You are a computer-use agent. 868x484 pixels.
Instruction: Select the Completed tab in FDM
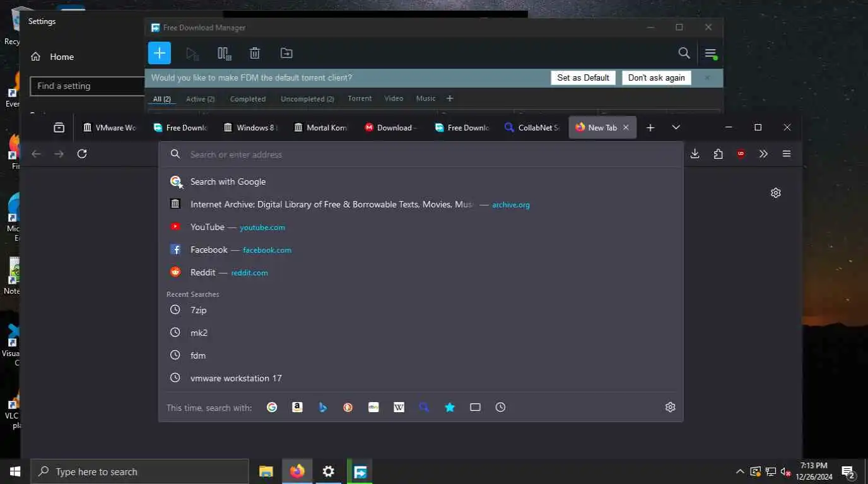(248, 99)
